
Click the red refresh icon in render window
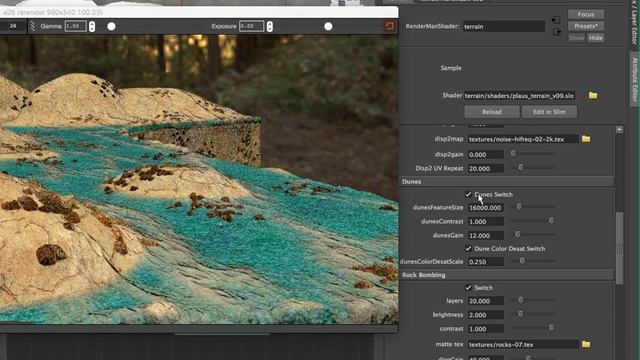point(389,26)
